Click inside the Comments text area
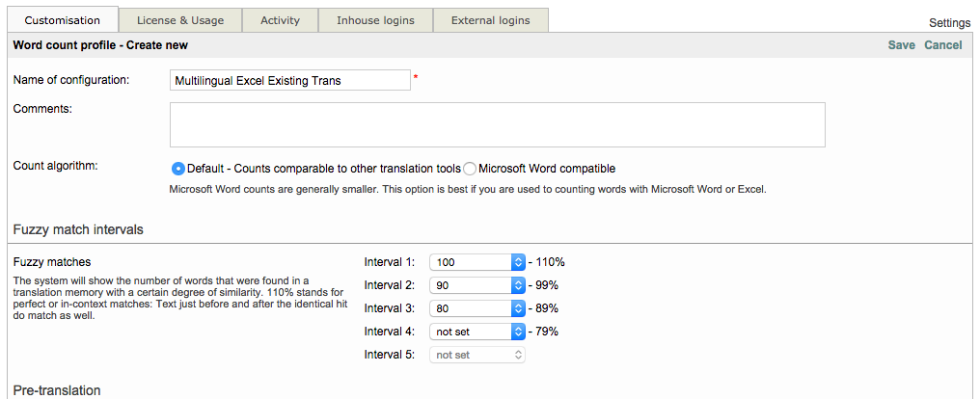980x399 pixels. (497, 125)
